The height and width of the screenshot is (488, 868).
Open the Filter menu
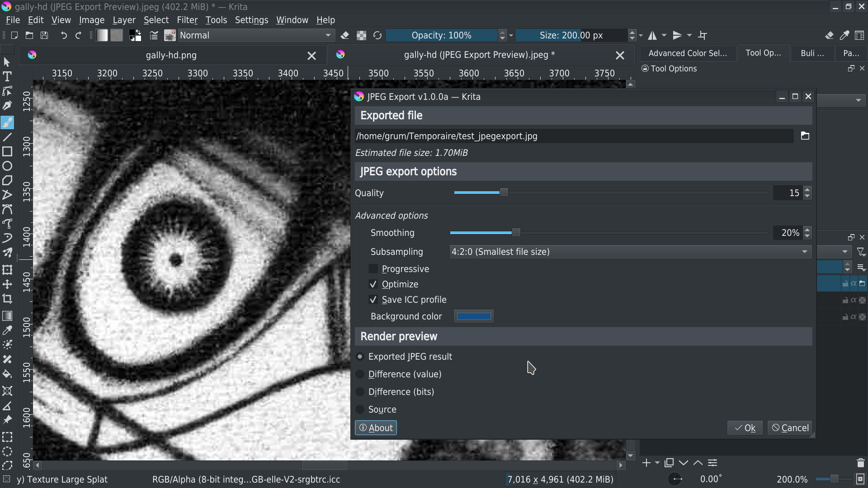[187, 20]
